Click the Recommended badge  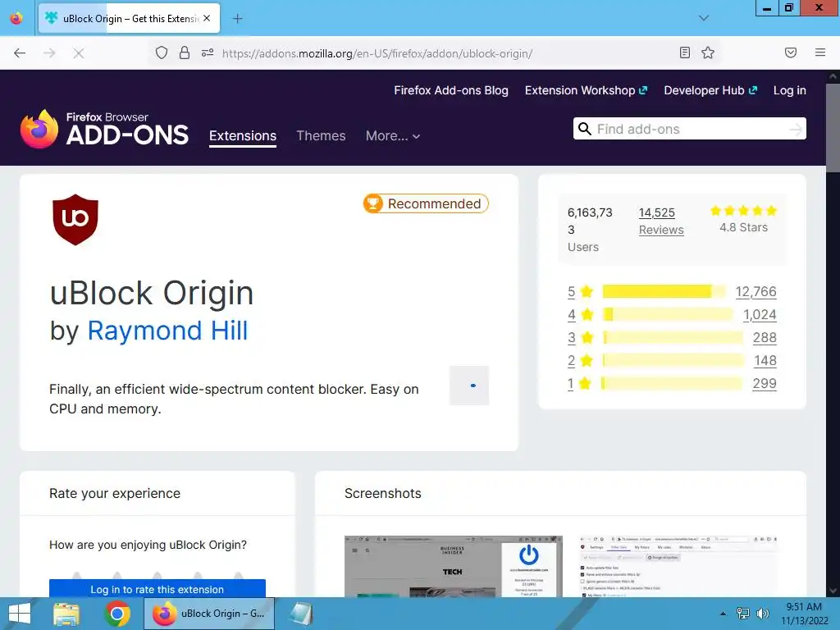[x=426, y=203]
